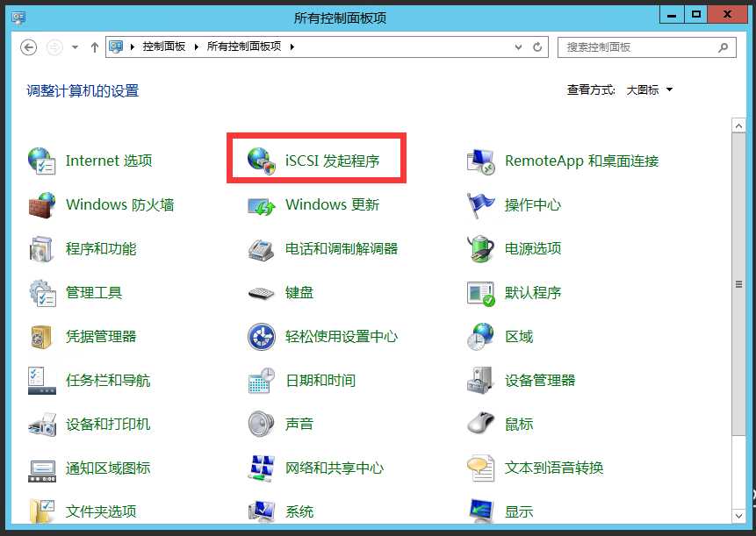The height and width of the screenshot is (536, 756).
Task: Open the 文本到语音转换 icon
Action: tap(480, 468)
